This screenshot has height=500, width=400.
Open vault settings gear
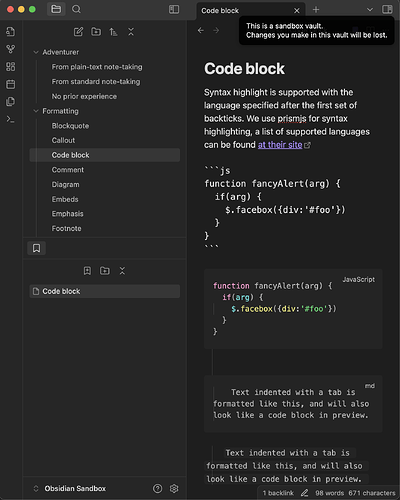(174, 488)
